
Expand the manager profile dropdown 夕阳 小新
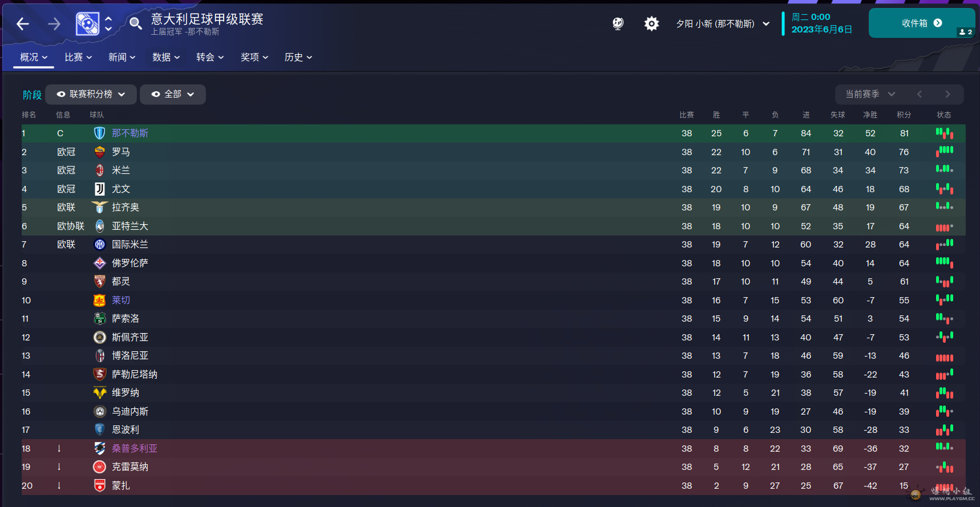[723, 24]
